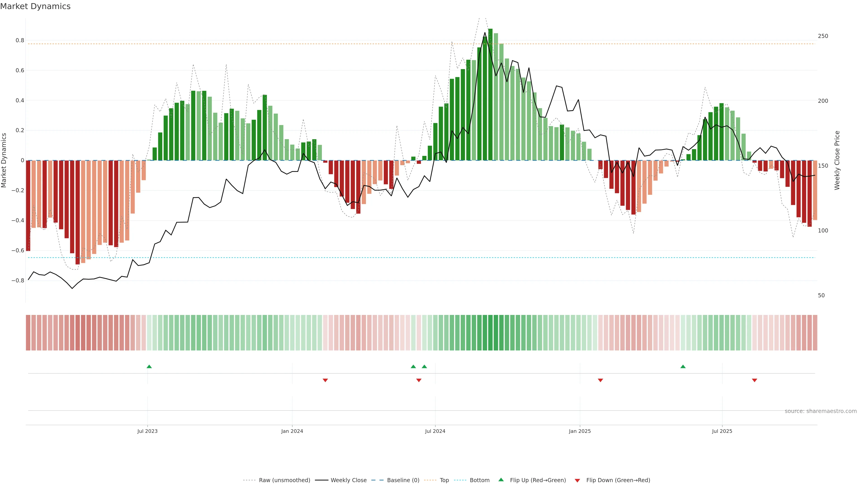Screen dimensions: 868x488
Task: Toggle the Top legend entry
Action: click(444, 480)
